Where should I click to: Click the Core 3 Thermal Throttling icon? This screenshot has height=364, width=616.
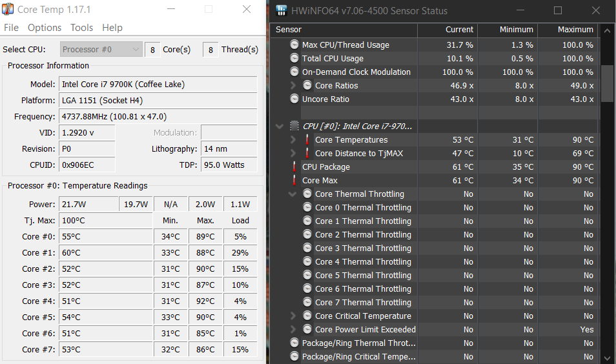[307, 248]
